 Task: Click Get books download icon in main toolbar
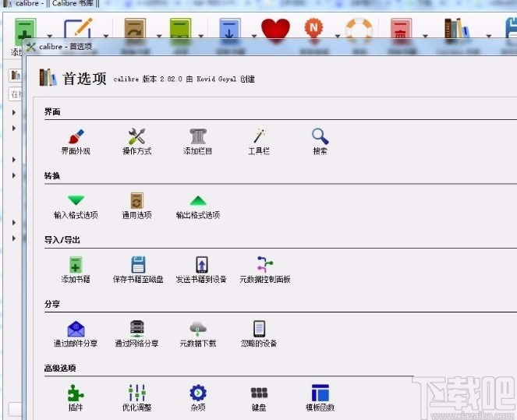pos(230,28)
